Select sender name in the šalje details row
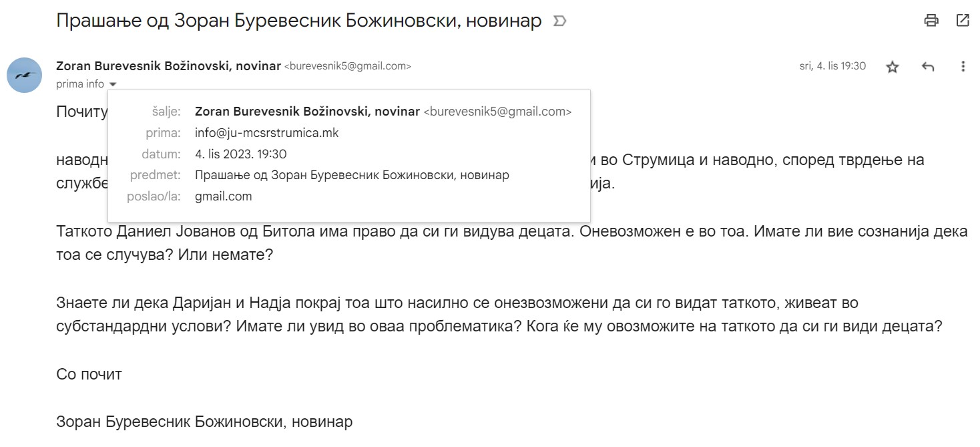 tap(307, 112)
